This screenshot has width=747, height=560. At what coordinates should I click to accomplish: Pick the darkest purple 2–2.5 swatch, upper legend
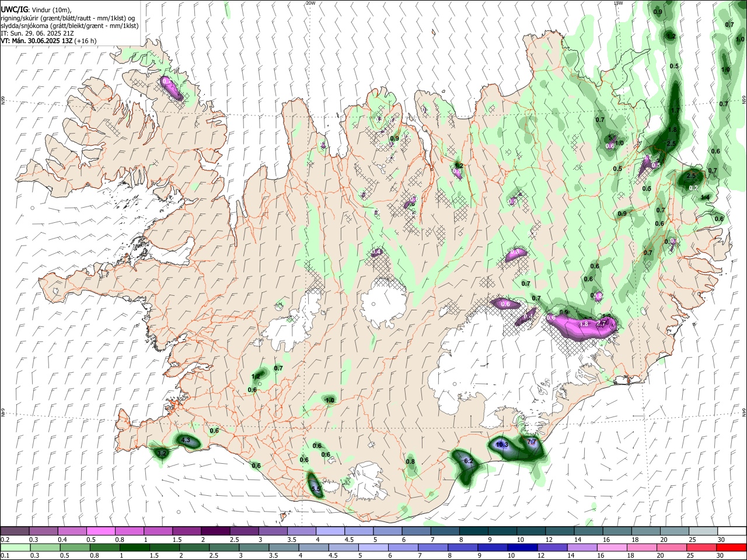click(x=215, y=531)
